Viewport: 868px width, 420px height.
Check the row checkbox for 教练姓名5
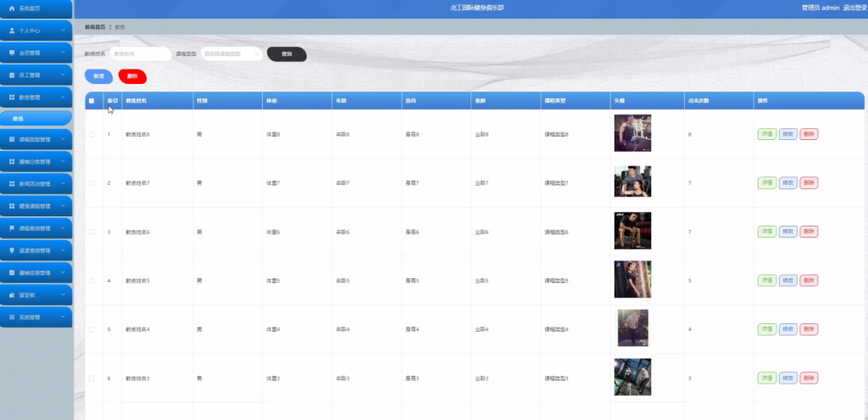point(92,280)
